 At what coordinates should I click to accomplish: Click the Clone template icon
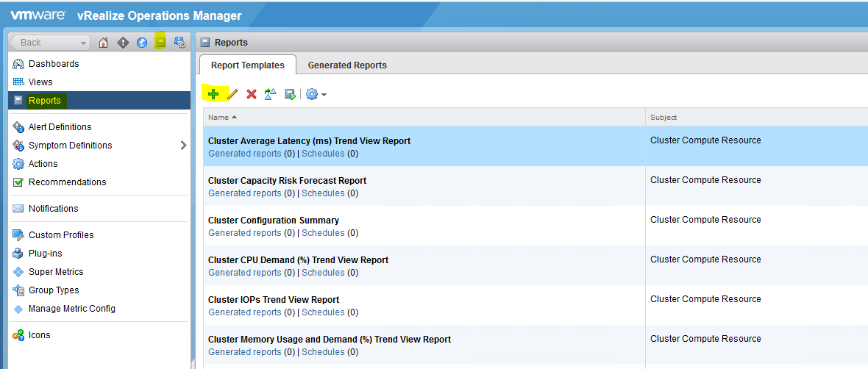(x=270, y=95)
